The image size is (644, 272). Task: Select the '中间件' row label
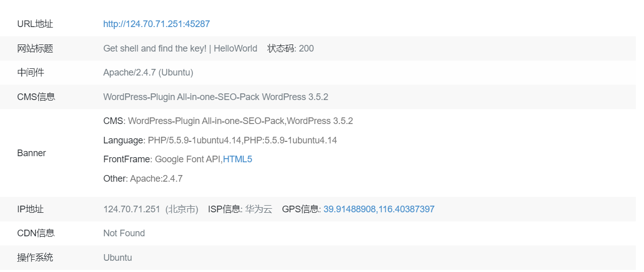pyautogui.click(x=31, y=72)
